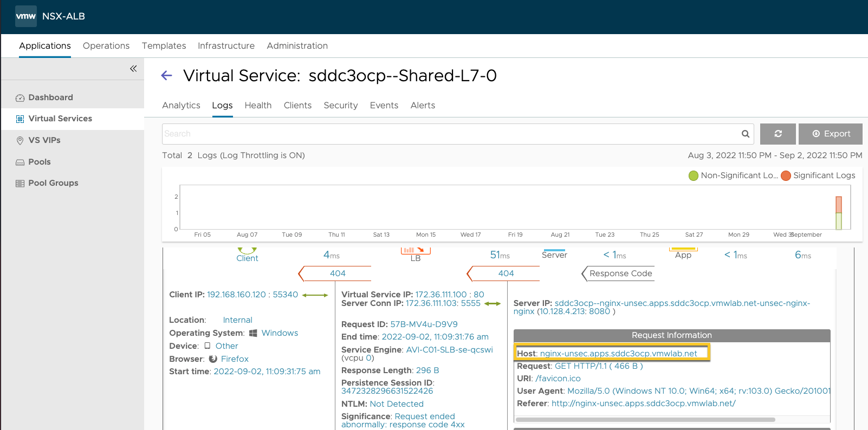The width and height of the screenshot is (868, 430).
Task: Click Significance Request ended abnormally text
Action: (x=403, y=420)
